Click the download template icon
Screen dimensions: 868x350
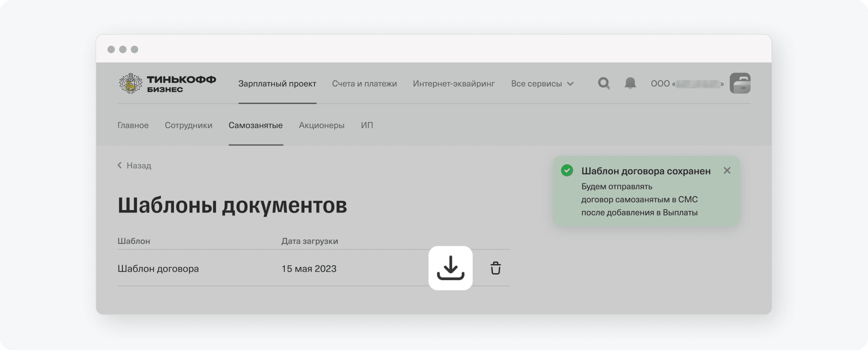(x=450, y=268)
